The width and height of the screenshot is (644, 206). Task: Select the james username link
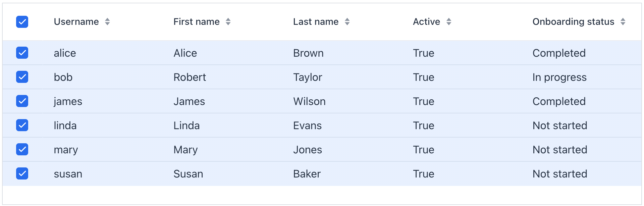click(x=68, y=101)
